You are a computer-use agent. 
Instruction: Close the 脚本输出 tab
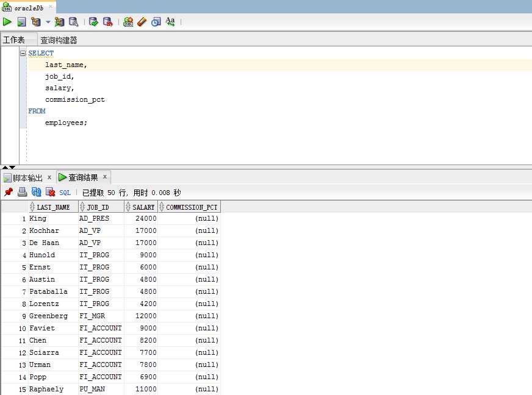(49, 177)
